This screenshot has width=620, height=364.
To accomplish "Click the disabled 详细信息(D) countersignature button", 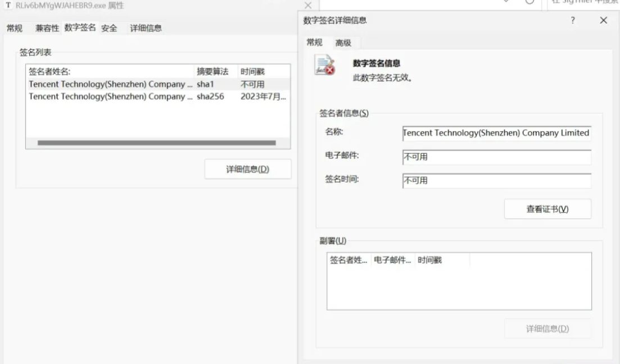I will (547, 329).
